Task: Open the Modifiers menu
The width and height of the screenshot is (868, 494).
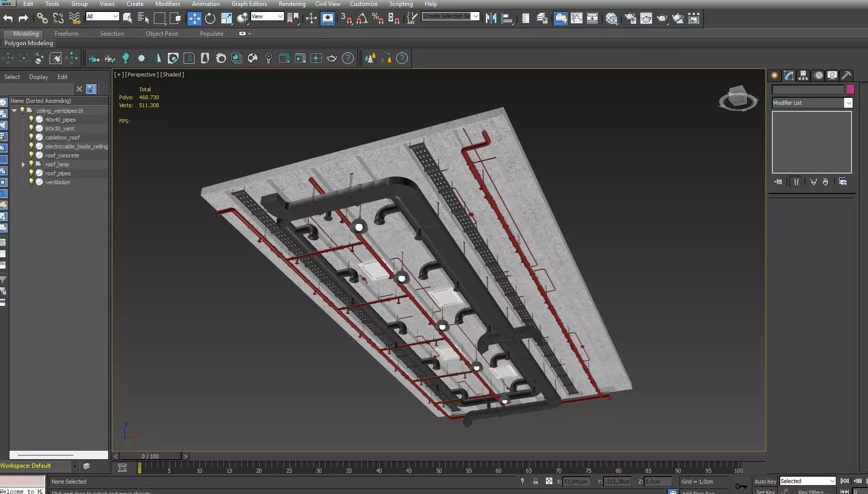Action: click(168, 4)
